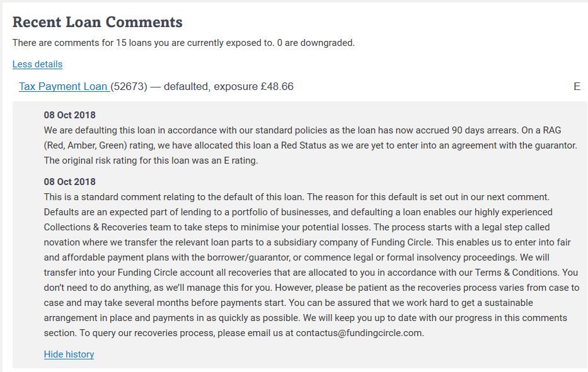Image resolution: width=588 pixels, height=372 pixels.
Task: Click the E risk band on loan row
Action: click(x=577, y=86)
